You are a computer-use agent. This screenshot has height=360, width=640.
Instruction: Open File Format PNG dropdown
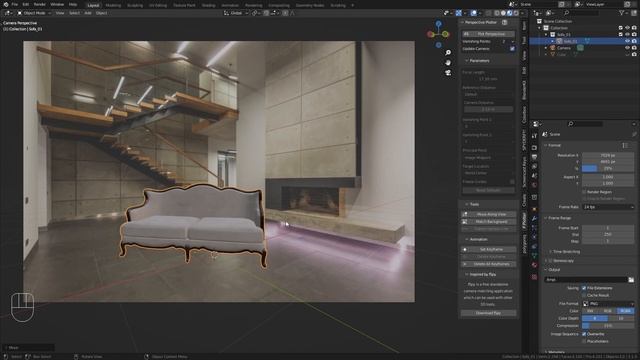(608, 304)
